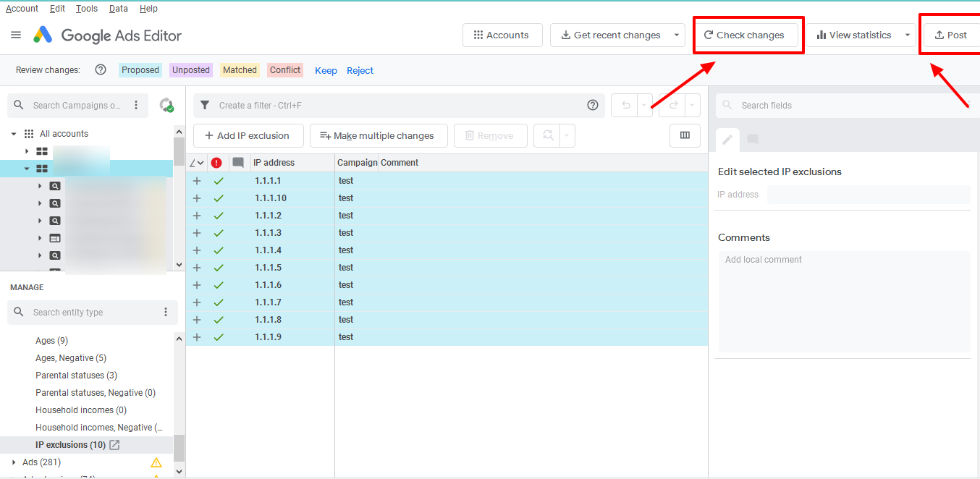Click the Check changes button

(x=745, y=35)
